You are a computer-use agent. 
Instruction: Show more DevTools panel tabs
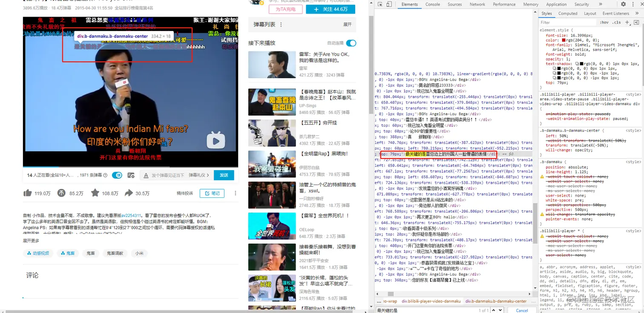(x=601, y=4)
